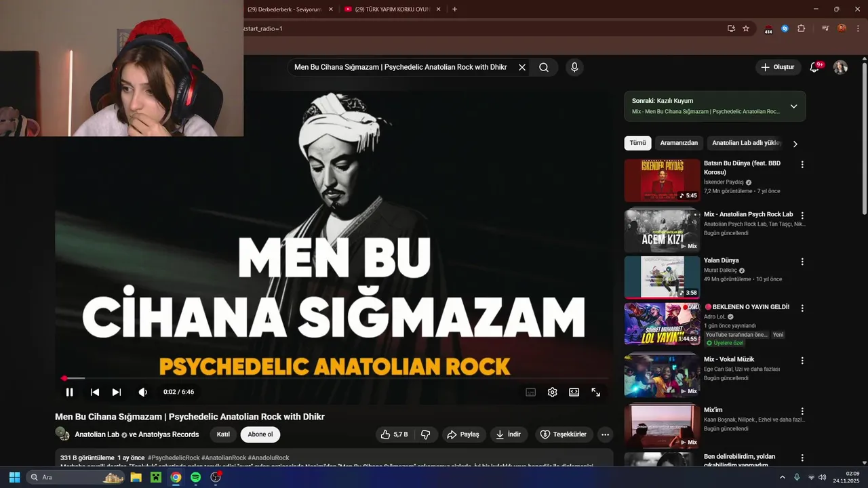Image resolution: width=868 pixels, height=488 pixels.
Task: Bookmark this page with star icon
Action: 746,28
